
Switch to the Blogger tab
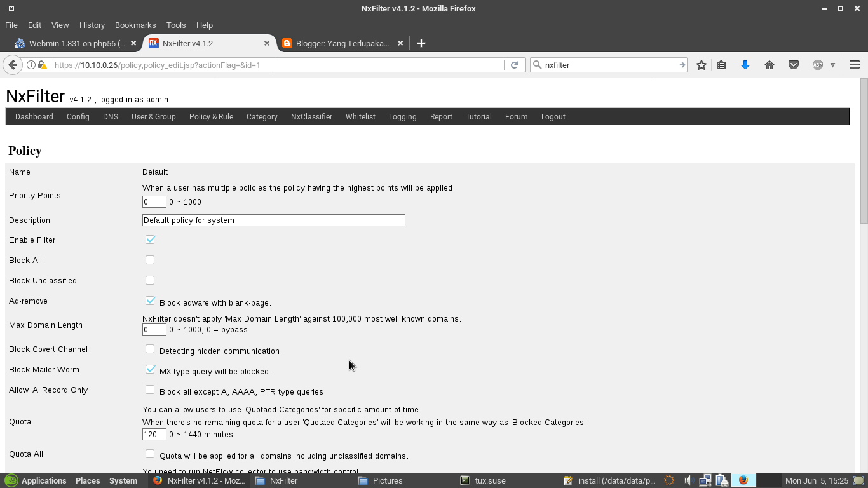point(342,43)
